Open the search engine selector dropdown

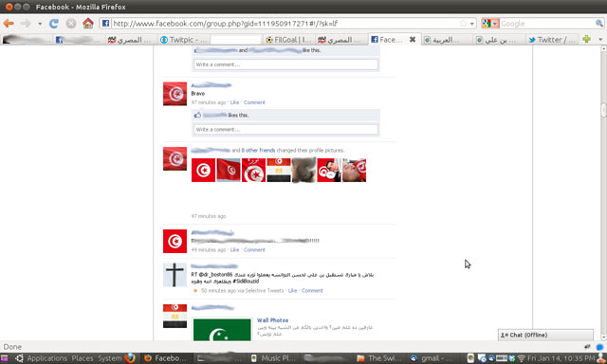pyautogui.click(x=490, y=24)
